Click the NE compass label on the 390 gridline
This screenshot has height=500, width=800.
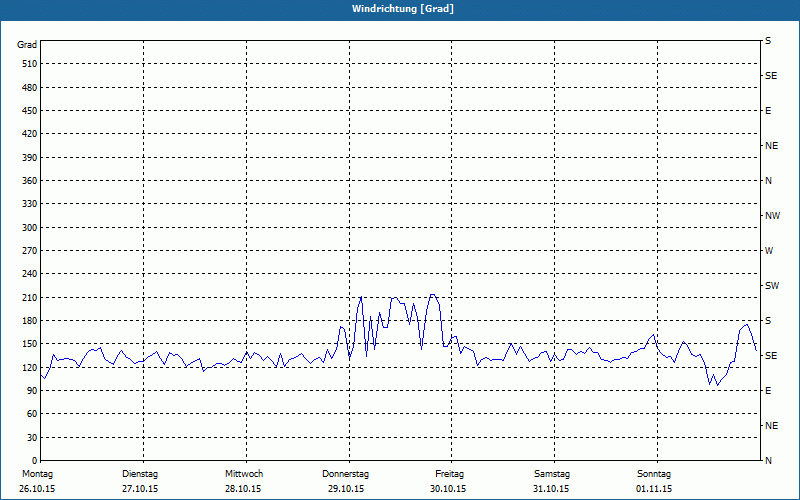[771, 146]
